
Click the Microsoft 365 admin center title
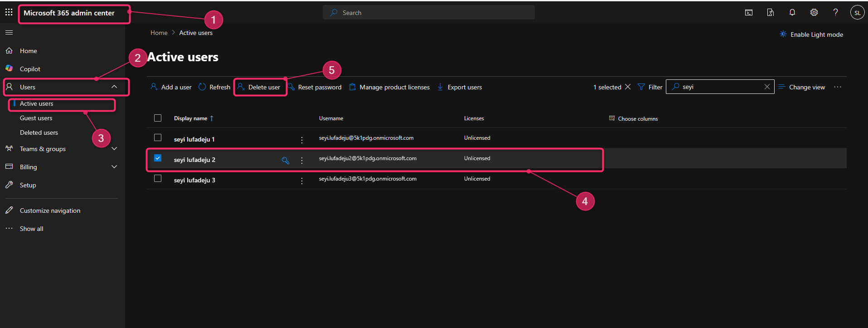pos(69,13)
